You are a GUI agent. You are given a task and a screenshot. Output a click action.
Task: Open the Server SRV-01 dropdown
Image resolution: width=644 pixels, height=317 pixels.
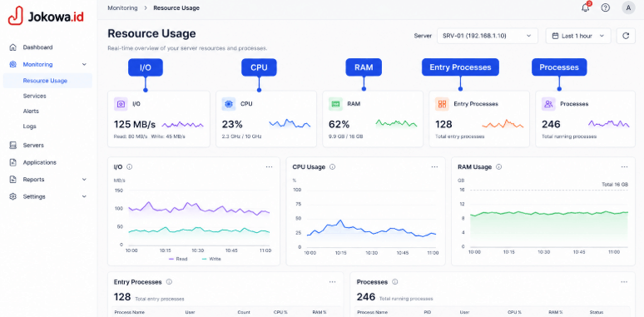point(488,36)
